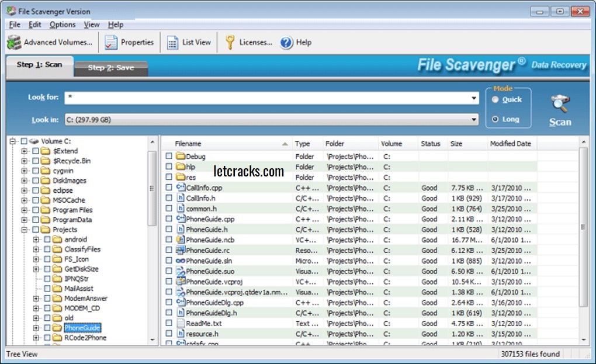Viewport: 596px width, 364px height.
Task: Click the android folder icon in tree
Action: tap(57, 240)
